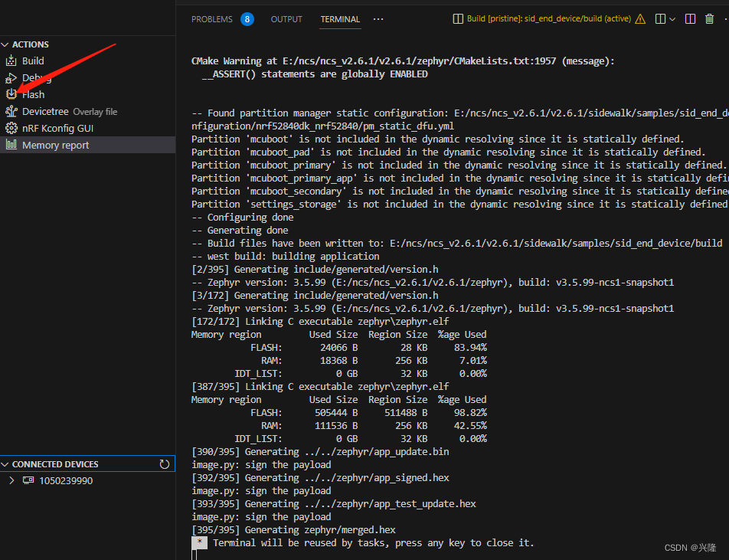Click the split panel icon beside the trash can
This screenshot has height=560, width=729.
[x=691, y=19]
